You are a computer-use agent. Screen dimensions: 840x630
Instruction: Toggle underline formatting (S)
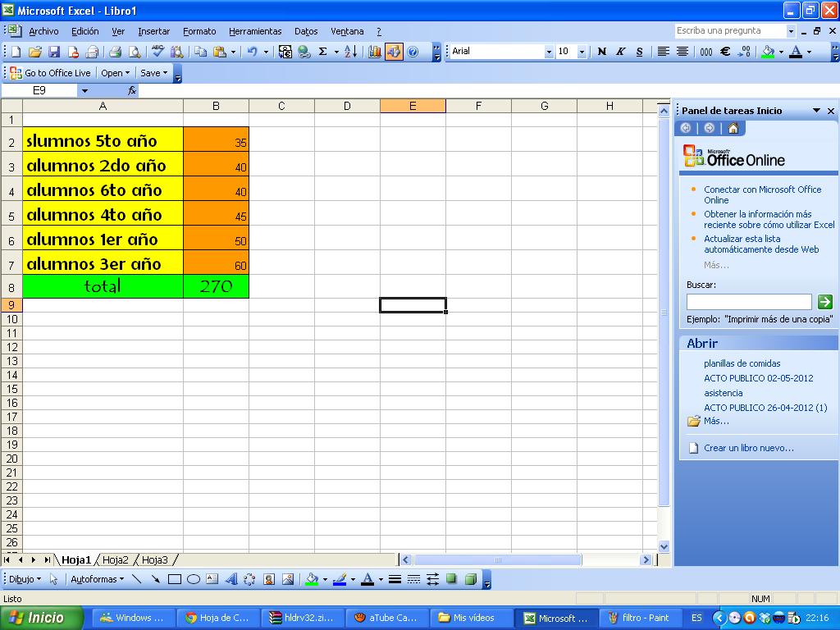[638, 52]
